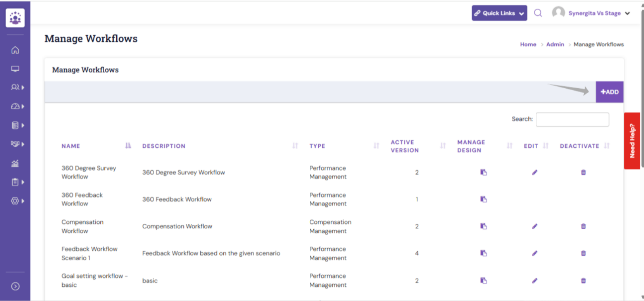Screen dimensions: 644x301
Task: Click active version '4' for Feedback Workflow Scenario 1
Action: pyautogui.click(x=417, y=253)
